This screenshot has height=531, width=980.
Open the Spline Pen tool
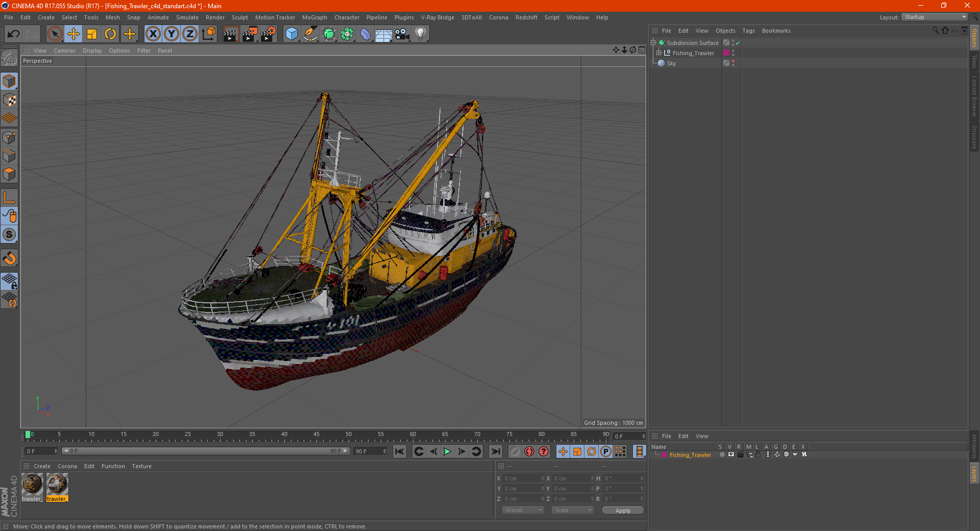tap(310, 34)
